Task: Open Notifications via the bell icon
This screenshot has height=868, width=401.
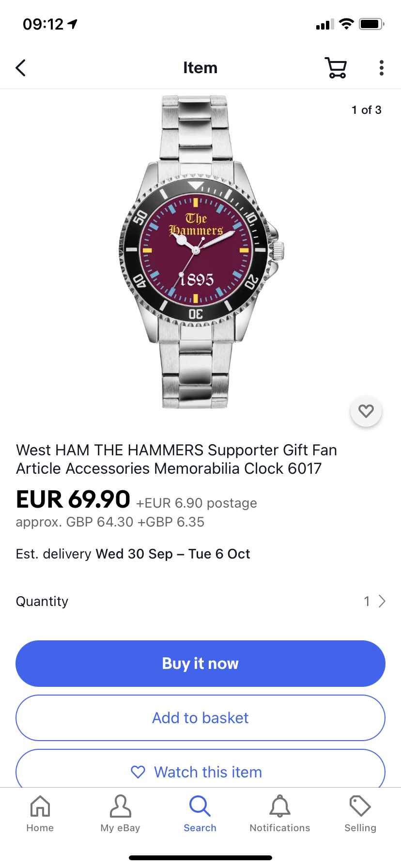Action: coord(280,814)
